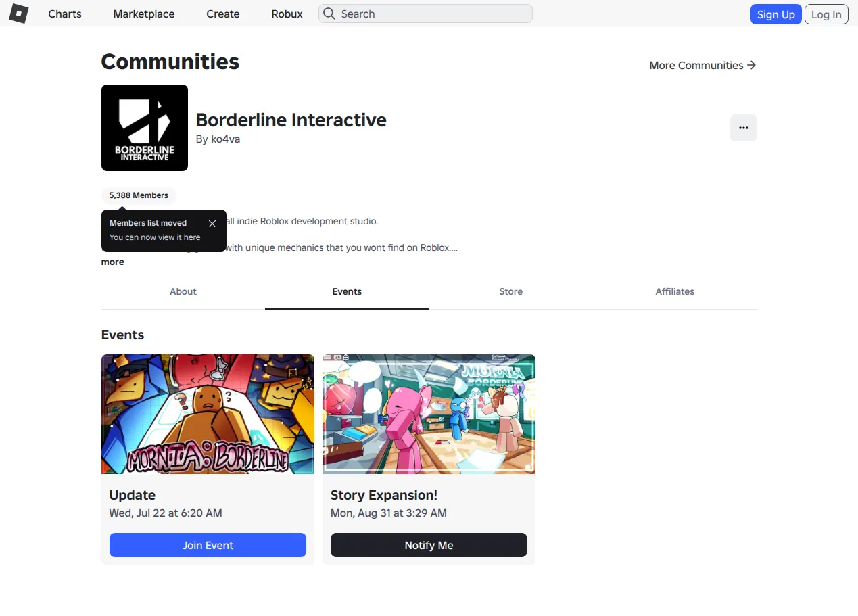Screen dimensions: 858x616
Task: Click the Notify Me button
Action: coord(429,545)
